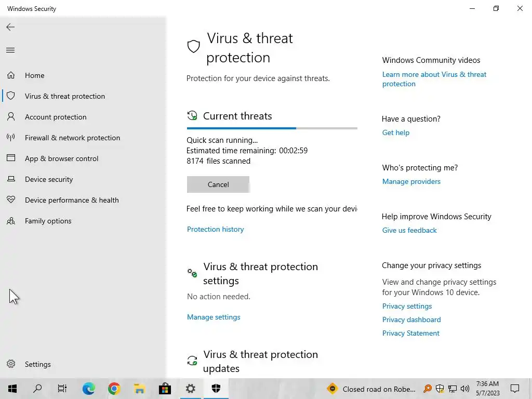Click the orange magnifier tray icon
The width and height of the screenshot is (532, 399).
pos(428,389)
